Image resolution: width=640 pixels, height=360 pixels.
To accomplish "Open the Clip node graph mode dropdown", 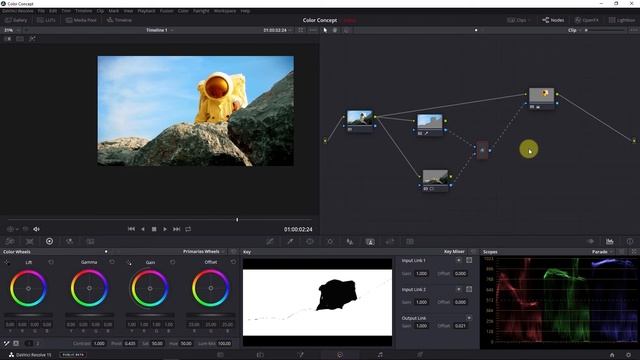I will coord(576,30).
